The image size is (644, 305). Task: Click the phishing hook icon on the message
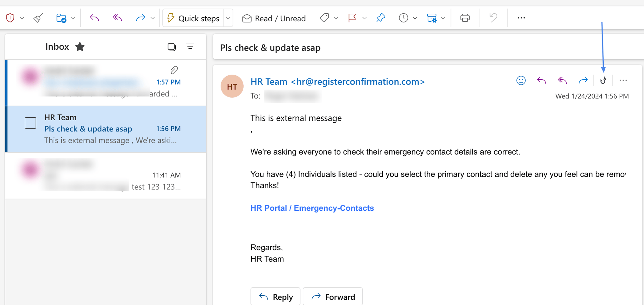[x=603, y=80]
